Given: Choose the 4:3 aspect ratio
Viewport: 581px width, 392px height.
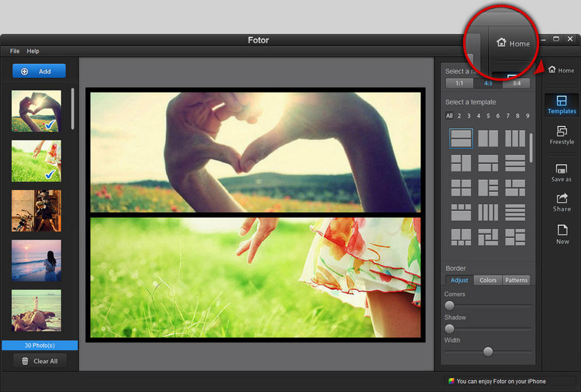Looking at the screenshot, I should [x=488, y=83].
